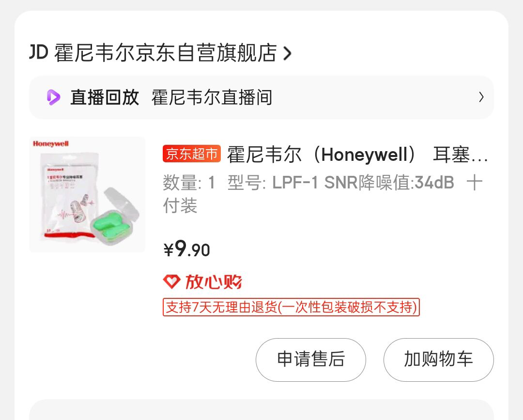Open 霍尼韦尔京东自营旗舰店 store page
Image resolution: width=523 pixels, height=420 pixels.
click(166, 53)
